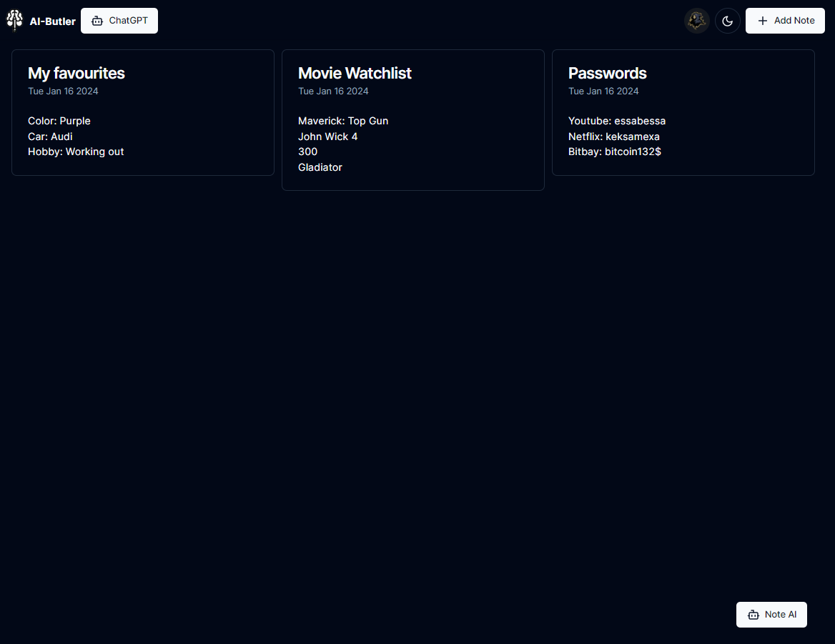Open the My favourites note title
835x644 pixels.
tap(76, 73)
